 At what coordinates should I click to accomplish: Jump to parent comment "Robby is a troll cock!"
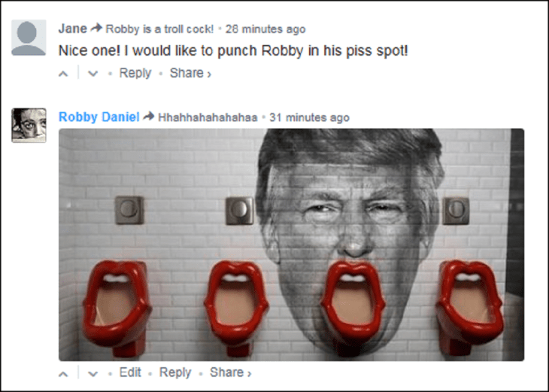coord(159,29)
